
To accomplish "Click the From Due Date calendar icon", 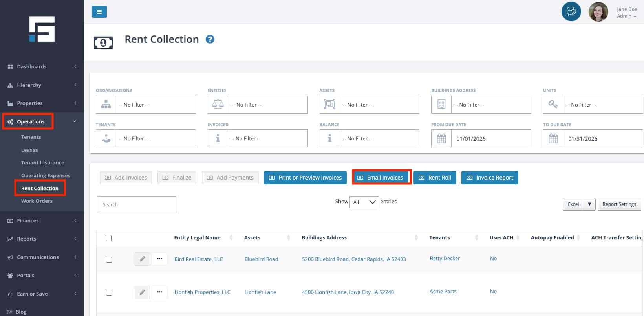I will tap(441, 139).
